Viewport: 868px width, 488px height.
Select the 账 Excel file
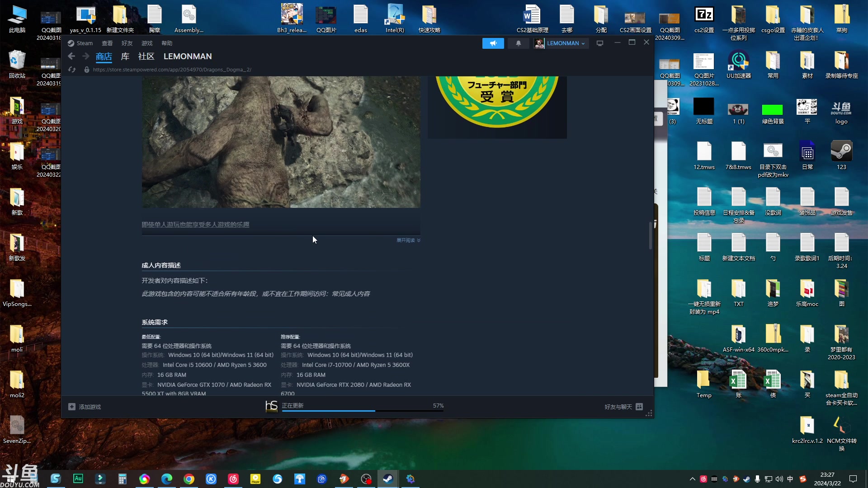click(x=738, y=384)
